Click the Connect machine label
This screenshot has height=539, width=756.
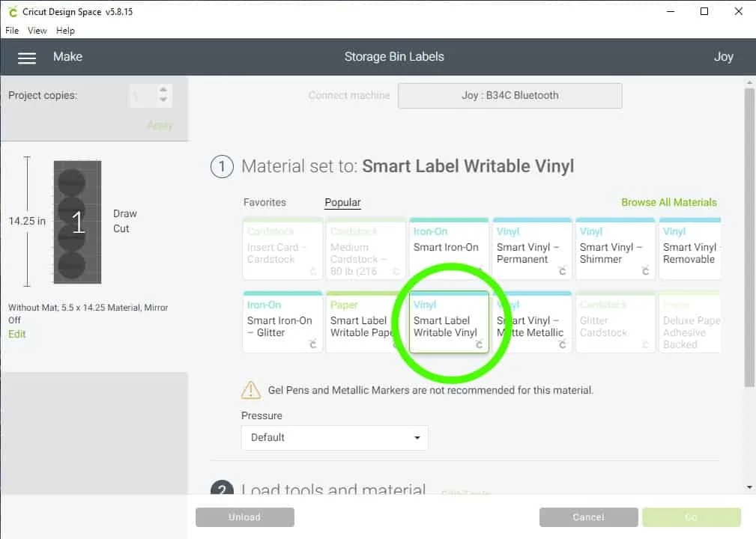tap(349, 95)
